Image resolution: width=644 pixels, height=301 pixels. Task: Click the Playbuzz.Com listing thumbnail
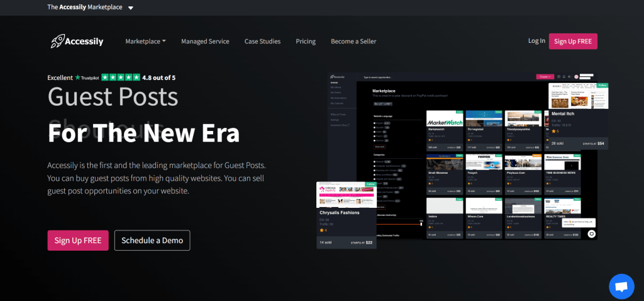click(x=523, y=162)
